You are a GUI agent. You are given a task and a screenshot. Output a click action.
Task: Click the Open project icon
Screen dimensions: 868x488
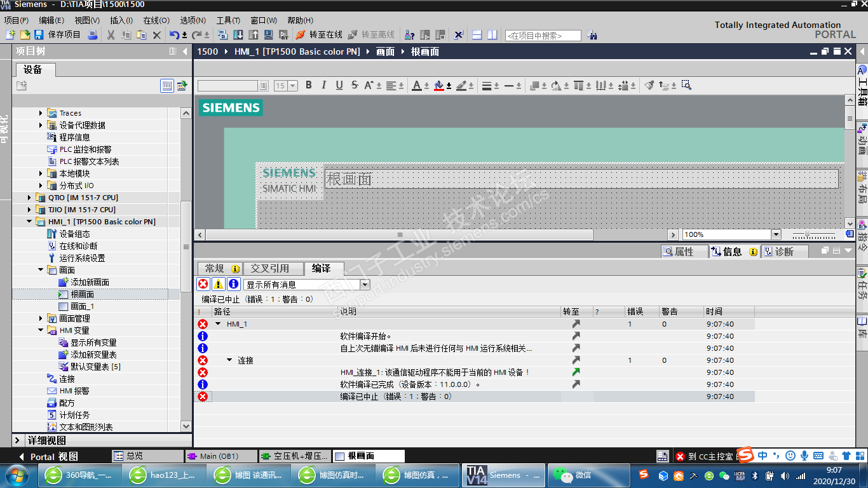[25, 35]
